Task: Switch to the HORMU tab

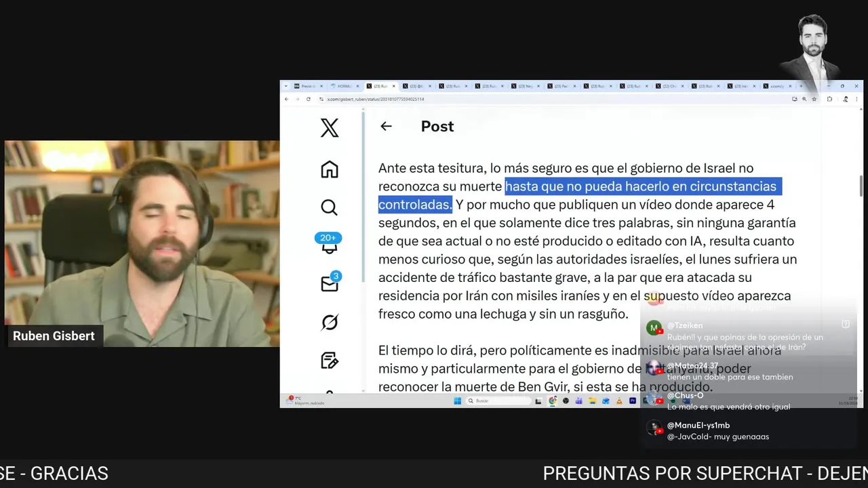Action: tap(345, 86)
